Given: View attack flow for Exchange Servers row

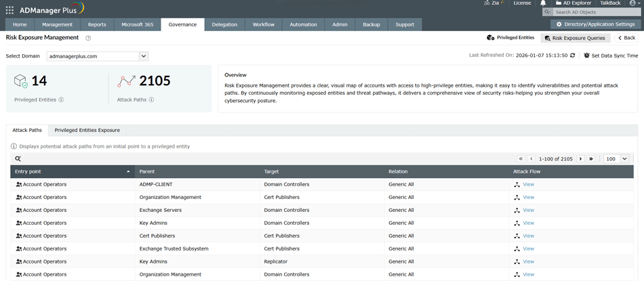Looking at the screenshot, I should point(528,210).
